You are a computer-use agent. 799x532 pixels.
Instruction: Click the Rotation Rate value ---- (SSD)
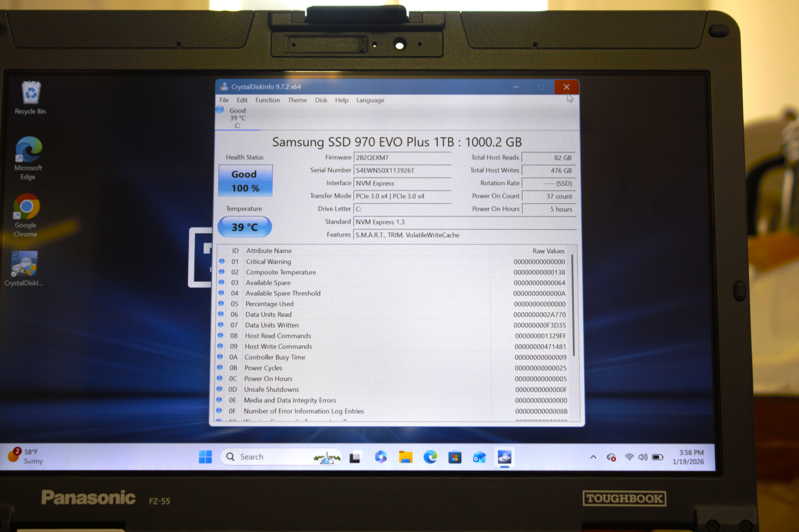coord(548,184)
